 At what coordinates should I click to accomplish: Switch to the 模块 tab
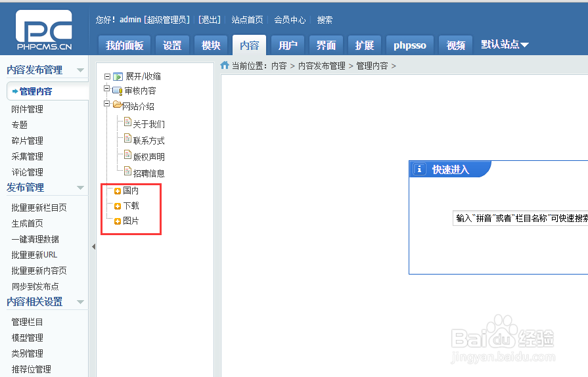(211, 45)
